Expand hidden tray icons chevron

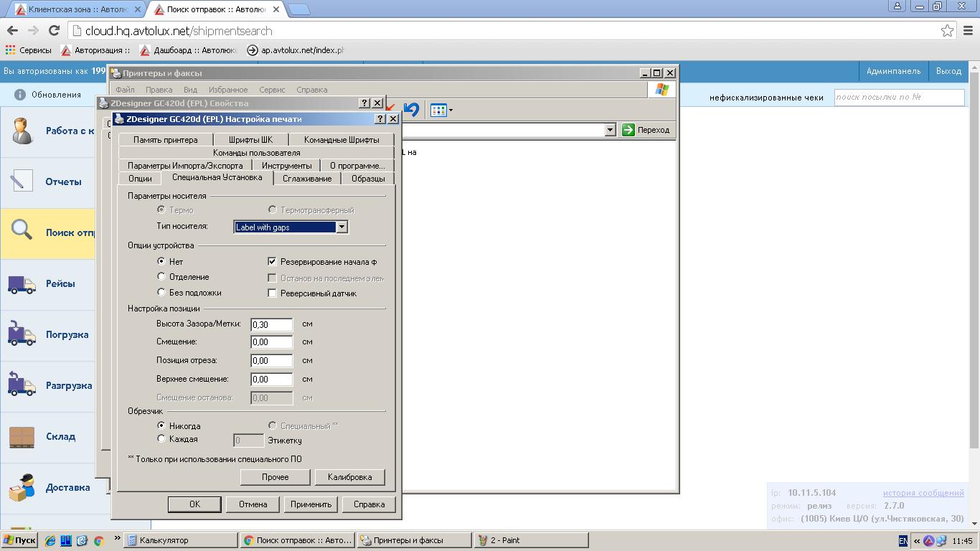click(916, 541)
